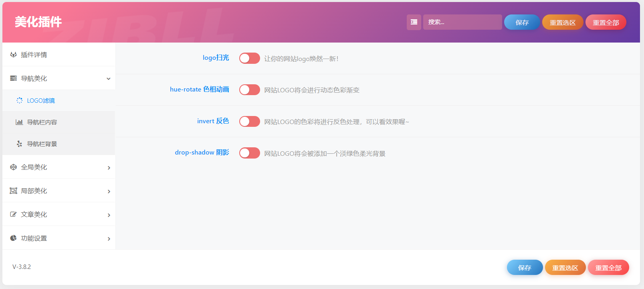Click the 全局美化 cube icon
The width and height of the screenshot is (644, 289).
click(x=13, y=167)
